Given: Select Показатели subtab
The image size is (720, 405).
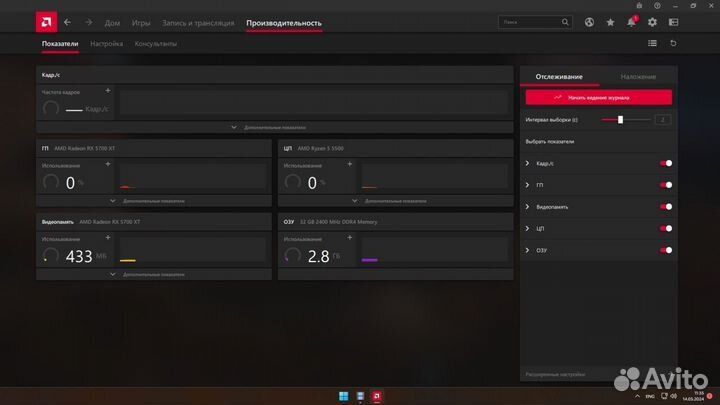Looking at the screenshot, I should coord(60,44).
